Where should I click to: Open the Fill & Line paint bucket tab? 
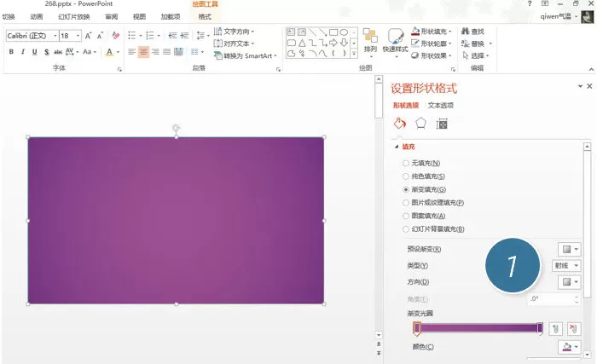pos(399,124)
